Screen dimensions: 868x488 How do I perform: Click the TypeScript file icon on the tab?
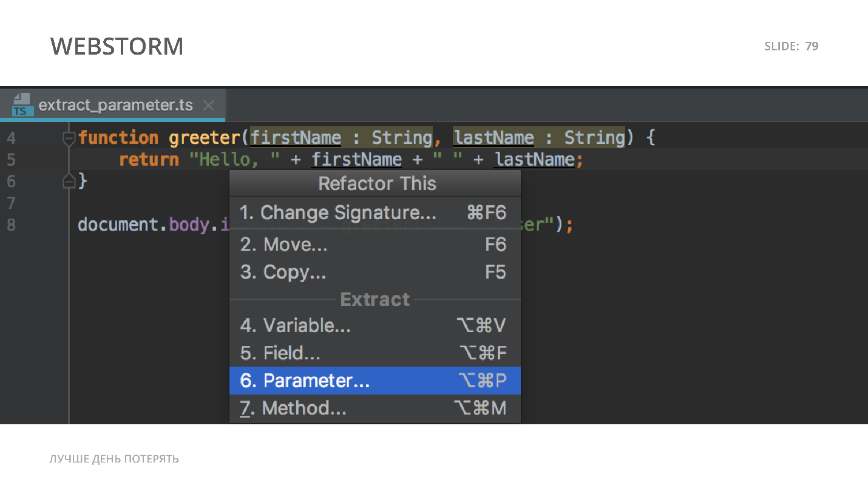(22, 105)
